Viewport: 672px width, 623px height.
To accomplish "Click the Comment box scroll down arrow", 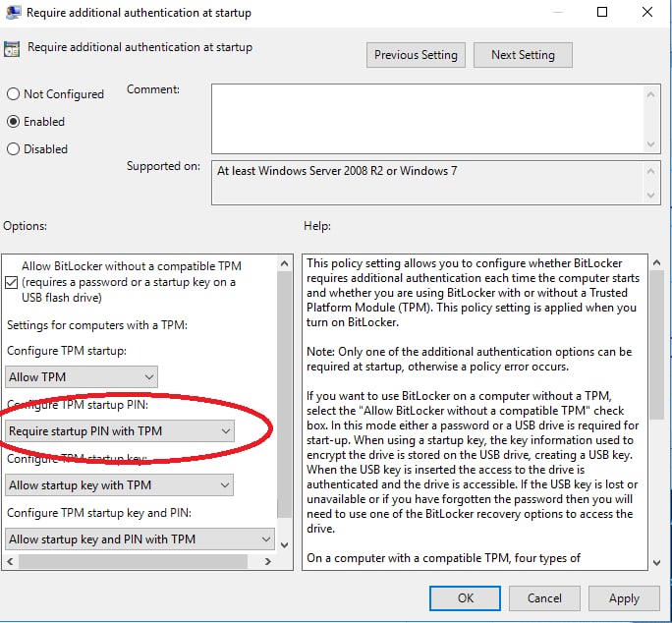I will (651, 144).
